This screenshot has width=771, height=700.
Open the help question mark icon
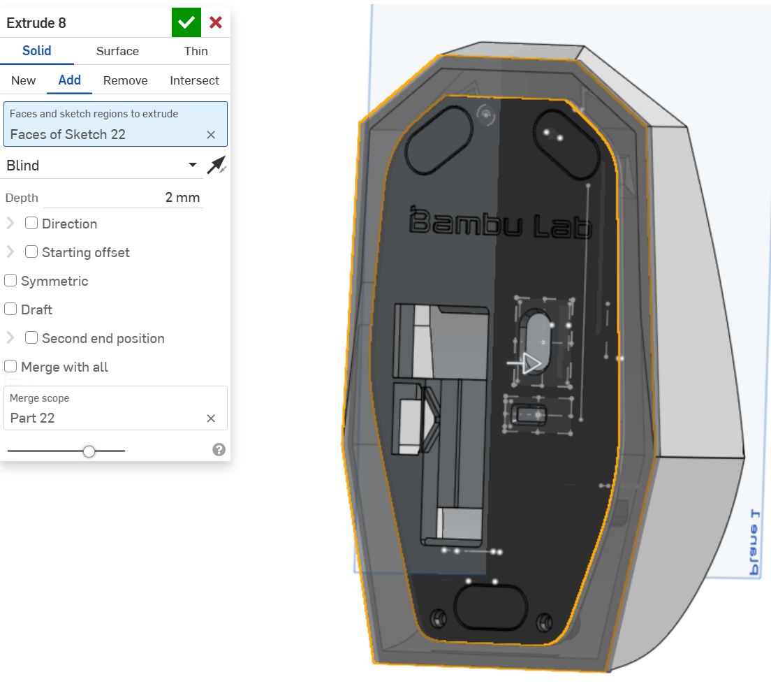point(219,449)
